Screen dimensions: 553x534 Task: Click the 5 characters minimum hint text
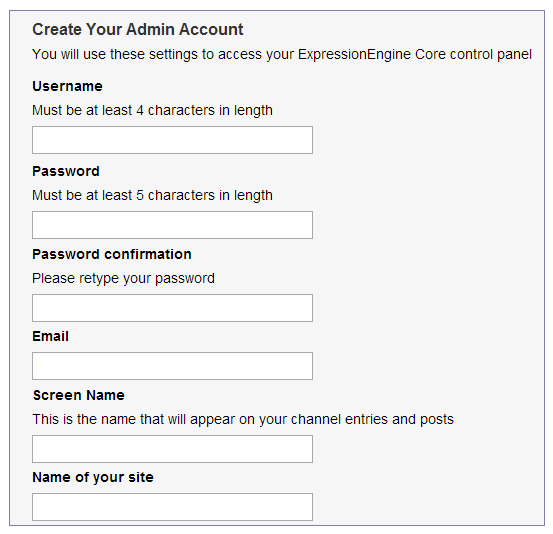152,195
